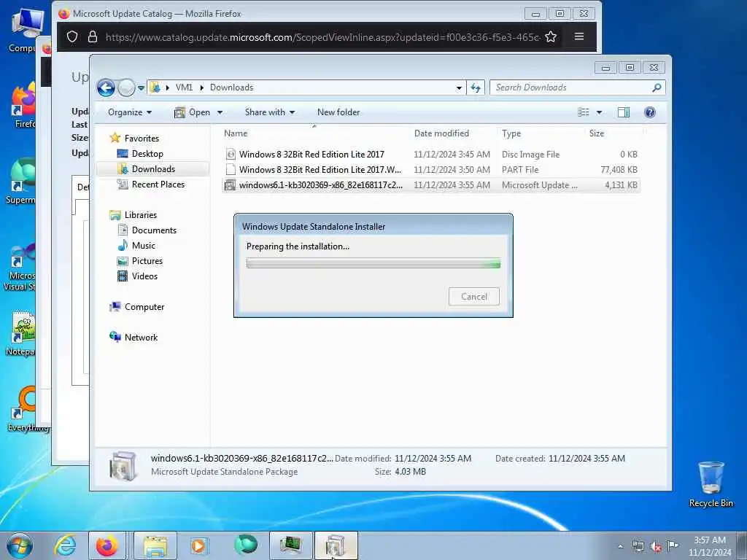Viewport: 747px width, 560px height.
Task: Click the installation progress bar
Action: (x=373, y=263)
